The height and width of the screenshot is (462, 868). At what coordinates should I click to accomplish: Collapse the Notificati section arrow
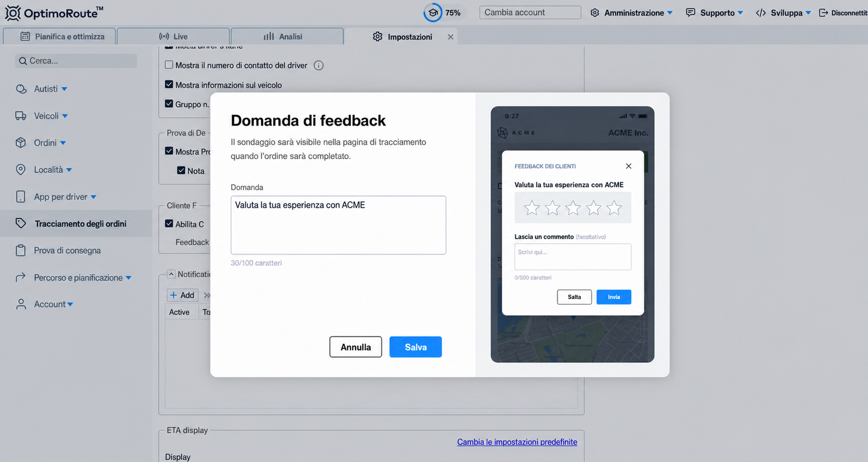(x=171, y=274)
